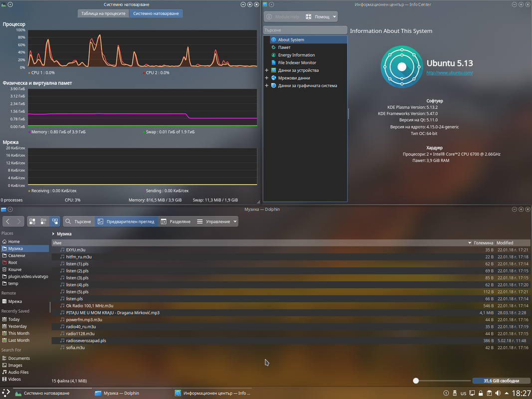The height and width of the screenshot is (399, 532).
Task: Click the us keyboard layout indicator
Action: pos(463,394)
